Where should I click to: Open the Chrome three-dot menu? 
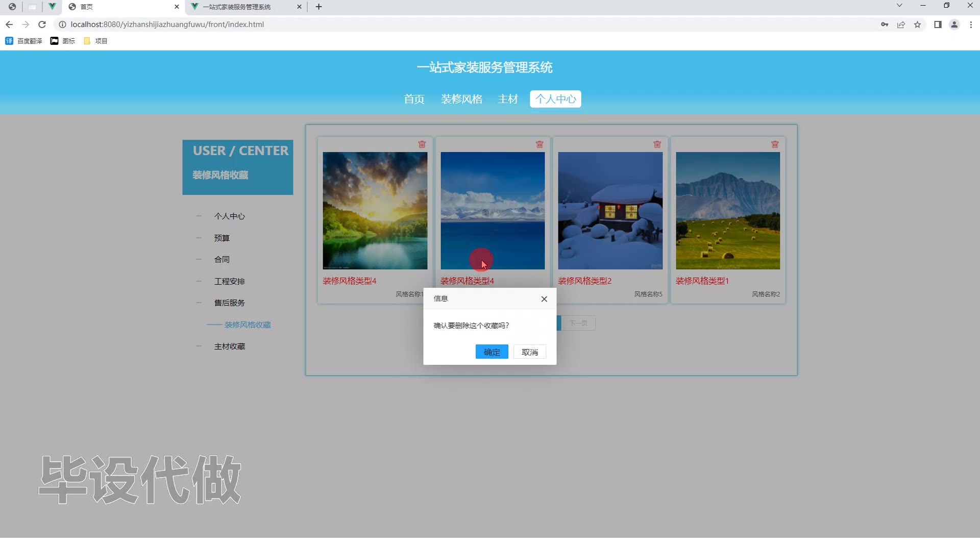coord(971,24)
